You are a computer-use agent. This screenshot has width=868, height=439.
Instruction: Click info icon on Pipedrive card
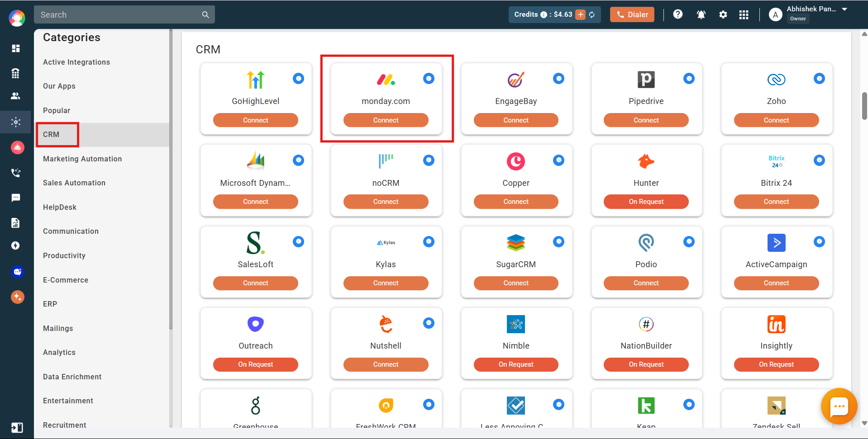689,79
